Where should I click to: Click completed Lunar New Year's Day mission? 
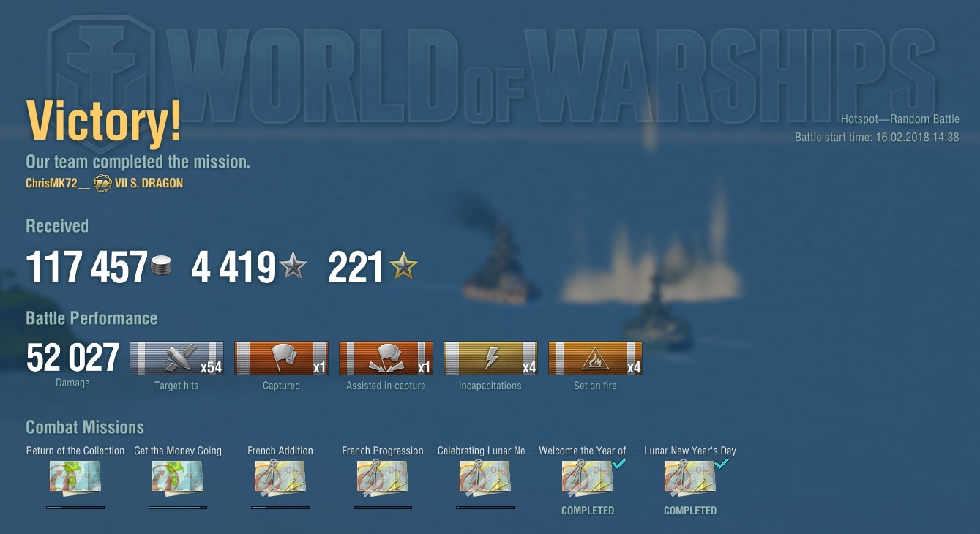pos(690,478)
